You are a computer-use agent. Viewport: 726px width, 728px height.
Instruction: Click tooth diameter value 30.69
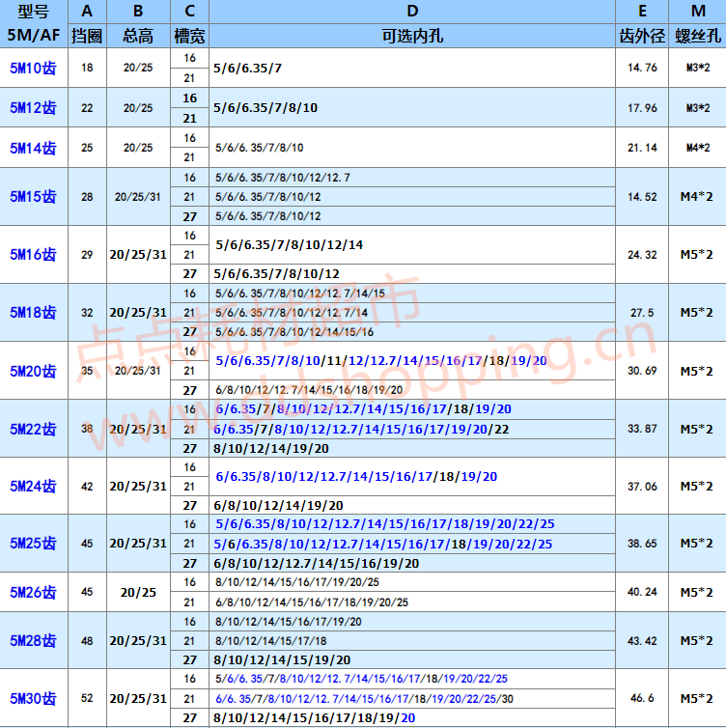coord(642,371)
